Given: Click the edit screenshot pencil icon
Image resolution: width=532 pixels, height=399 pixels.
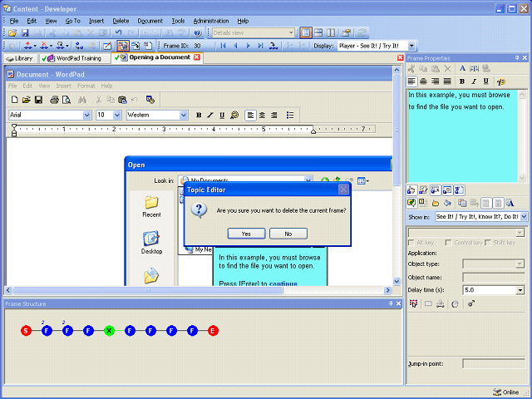Looking at the screenshot, I should click(107, 46).
